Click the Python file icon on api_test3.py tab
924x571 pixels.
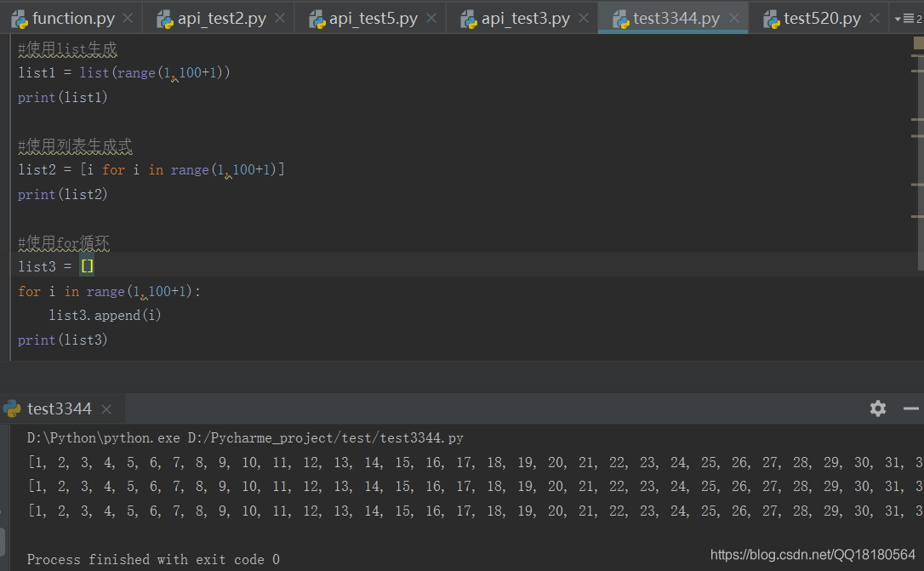469,20
